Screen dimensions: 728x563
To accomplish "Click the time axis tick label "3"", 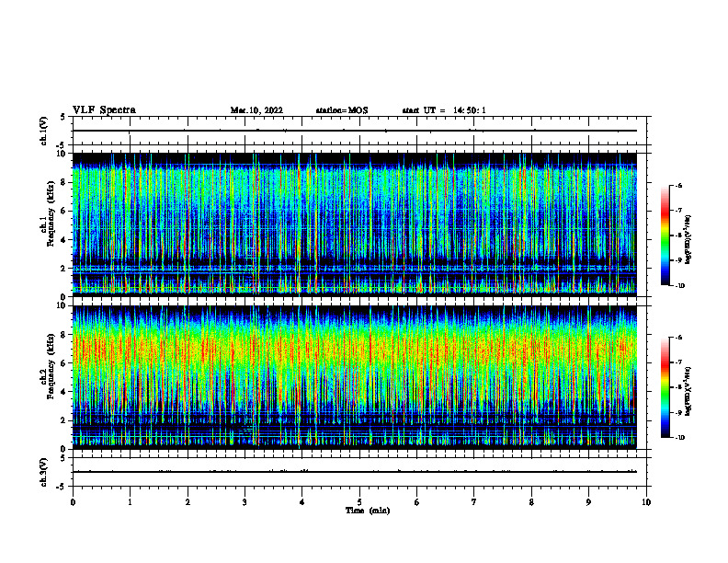I will coord(245,502).
